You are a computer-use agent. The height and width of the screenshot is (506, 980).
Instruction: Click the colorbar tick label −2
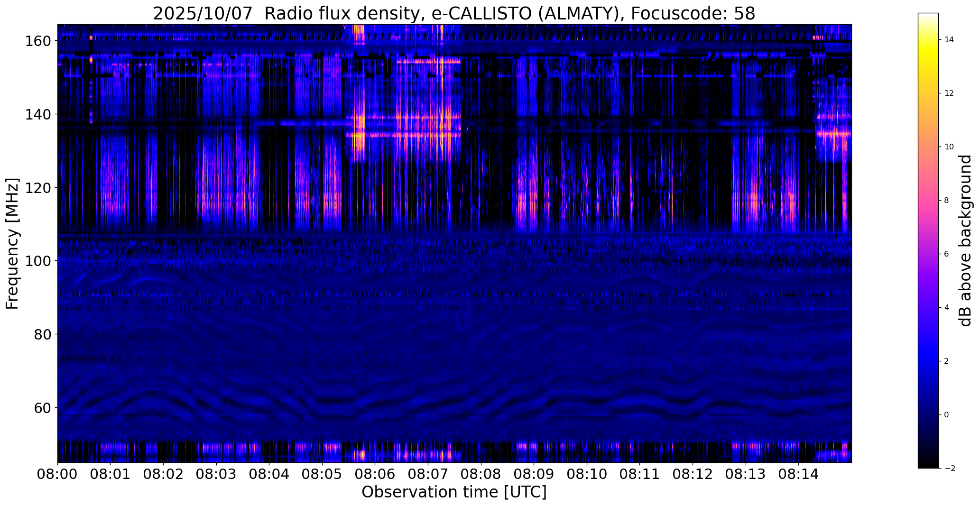950,469
